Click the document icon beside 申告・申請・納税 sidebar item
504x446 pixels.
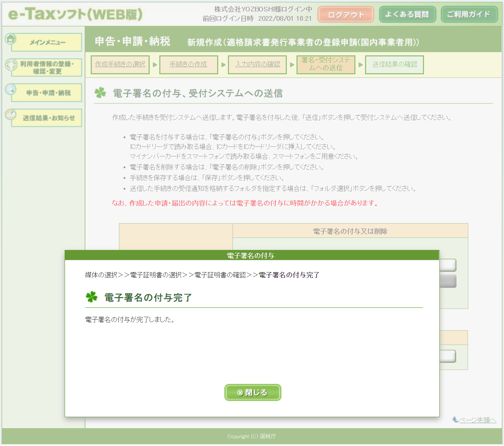click(11, 89)
